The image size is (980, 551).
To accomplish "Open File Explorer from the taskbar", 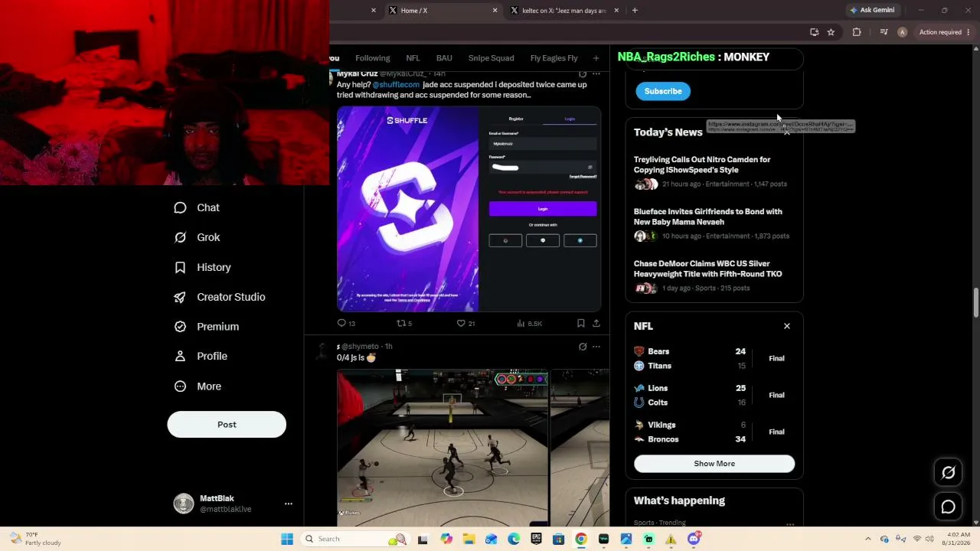I will click(x=469, y=539).
